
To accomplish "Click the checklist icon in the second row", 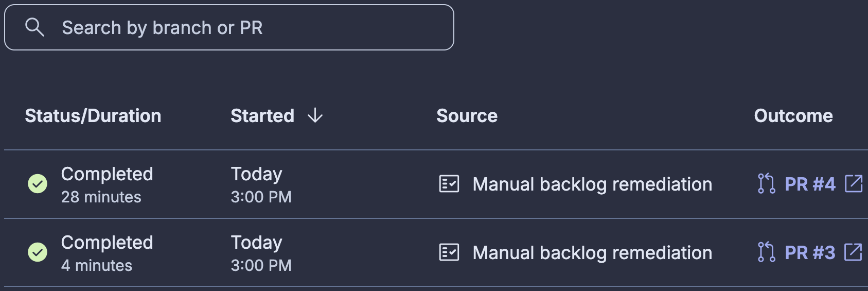I will [449, 252].
